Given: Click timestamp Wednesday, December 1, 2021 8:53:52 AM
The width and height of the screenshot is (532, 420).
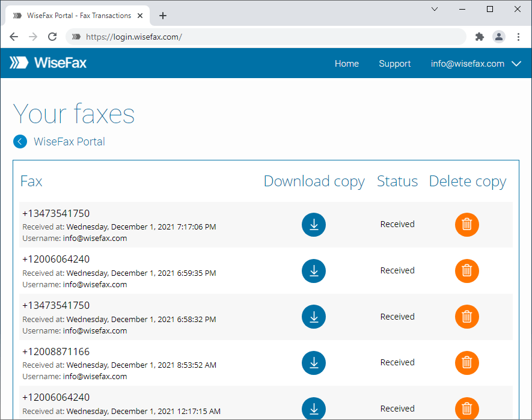Looking at the screenshot, I should 141,365.
